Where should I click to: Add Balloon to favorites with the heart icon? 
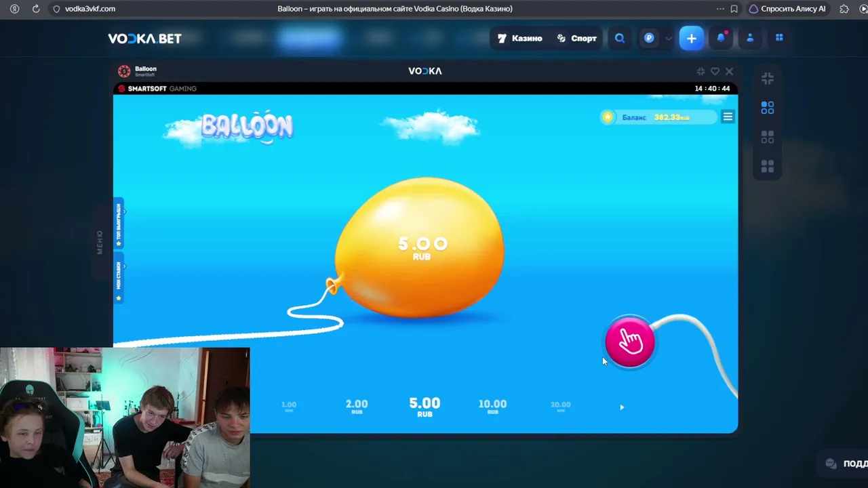tap(715, 71)
